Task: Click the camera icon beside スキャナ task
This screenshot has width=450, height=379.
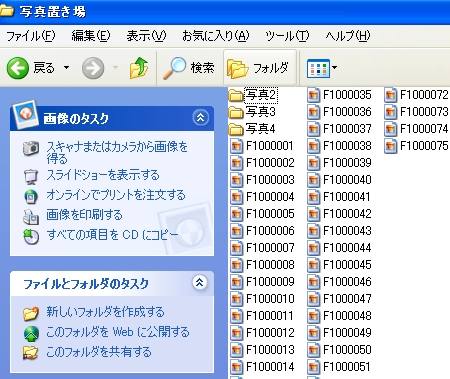Action: 31,148
